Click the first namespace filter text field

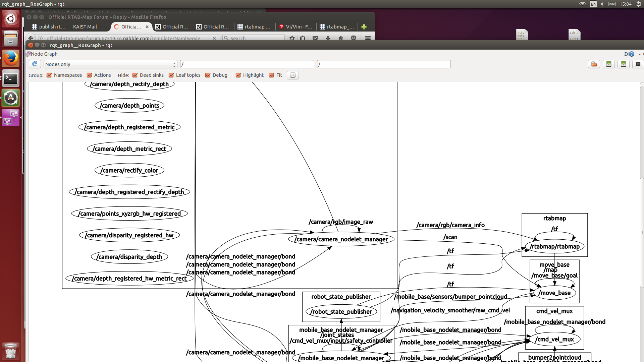point(247,64)
